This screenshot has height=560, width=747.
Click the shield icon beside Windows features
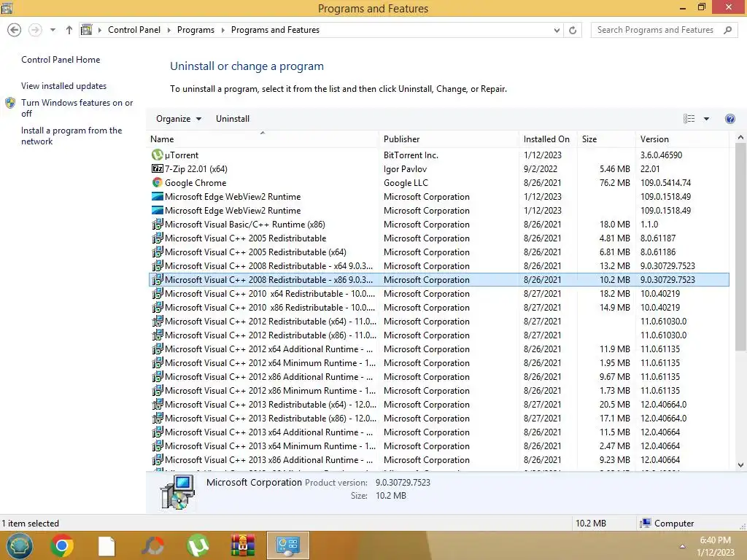click(x=10, y=103)
